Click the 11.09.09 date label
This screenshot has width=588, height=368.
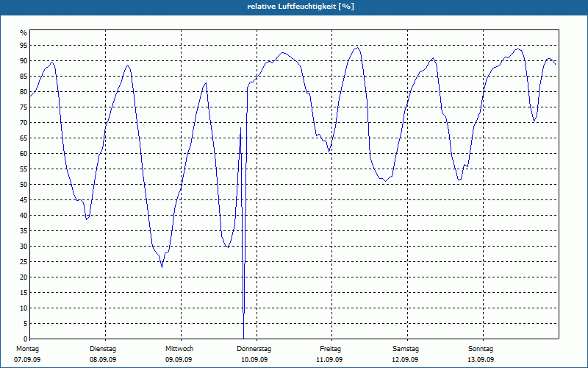(329, 360)
